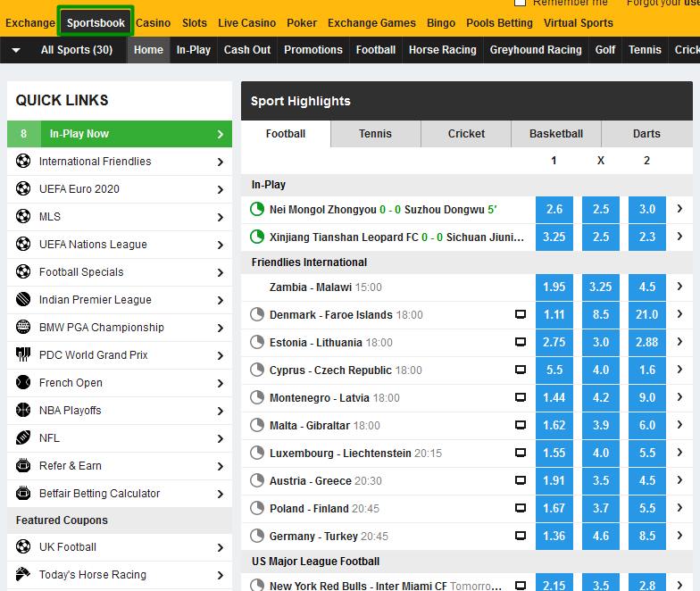The image size is (700, 591).
Task: Click the horse racing icon in Featured Coupons
Action: click(x=23, y=575)
